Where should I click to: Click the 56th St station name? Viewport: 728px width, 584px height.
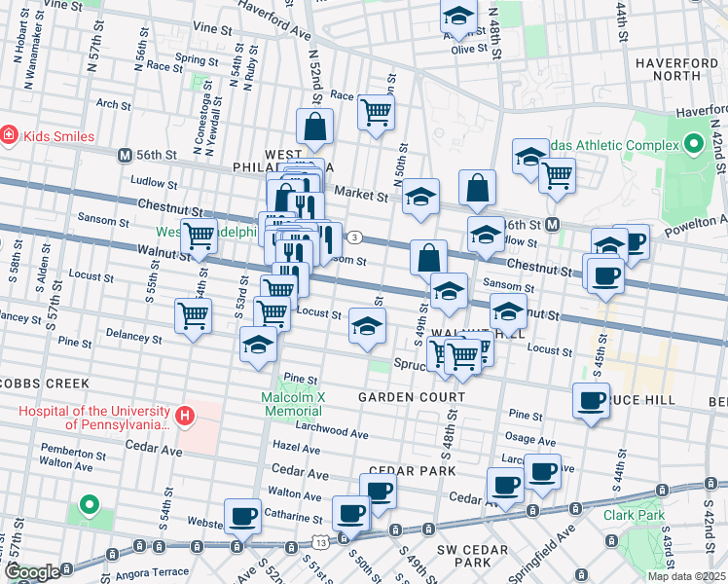click(x=157, y=155)
